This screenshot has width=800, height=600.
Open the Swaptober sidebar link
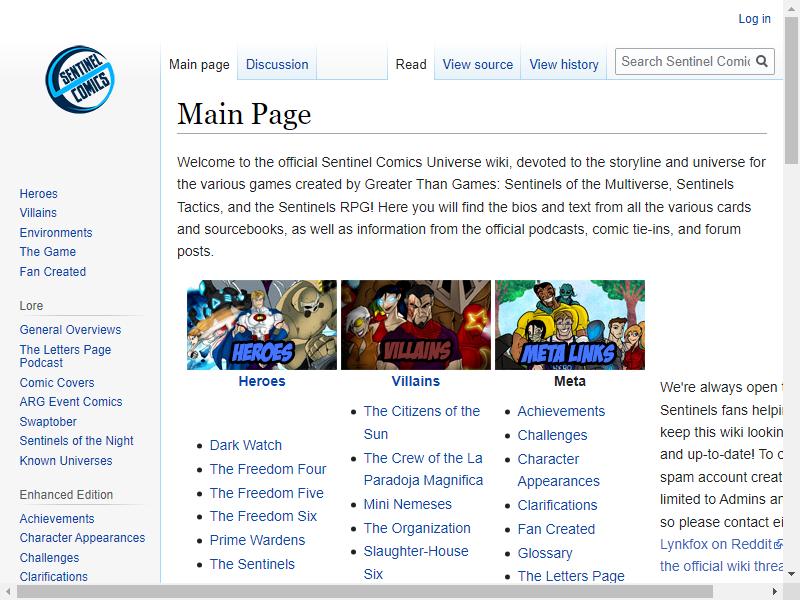pos(48,421)
